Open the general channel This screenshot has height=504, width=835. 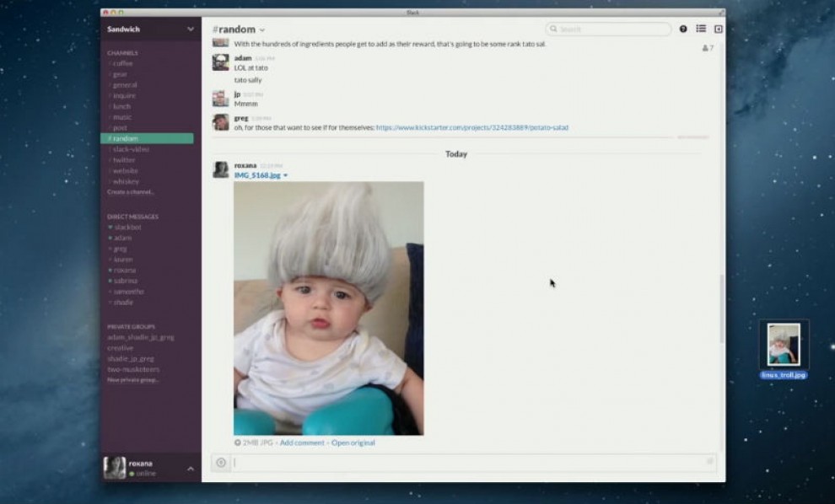click(125, 85)
